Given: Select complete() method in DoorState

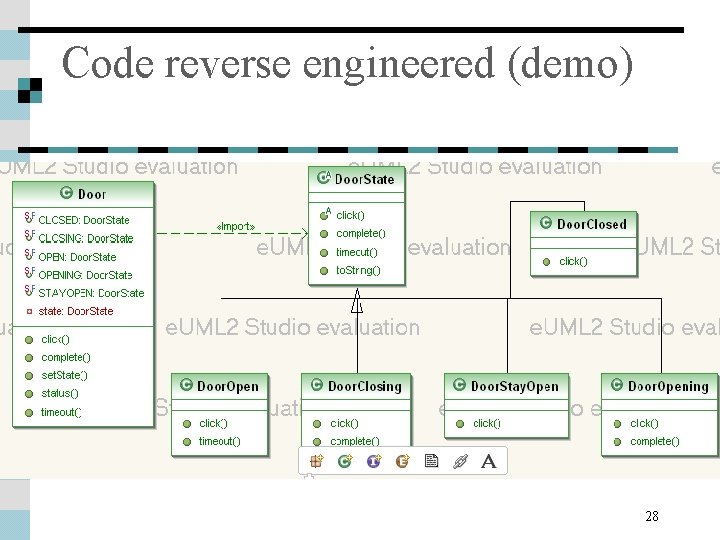Looking at the screenshot, I should click(x=353, y=233).
